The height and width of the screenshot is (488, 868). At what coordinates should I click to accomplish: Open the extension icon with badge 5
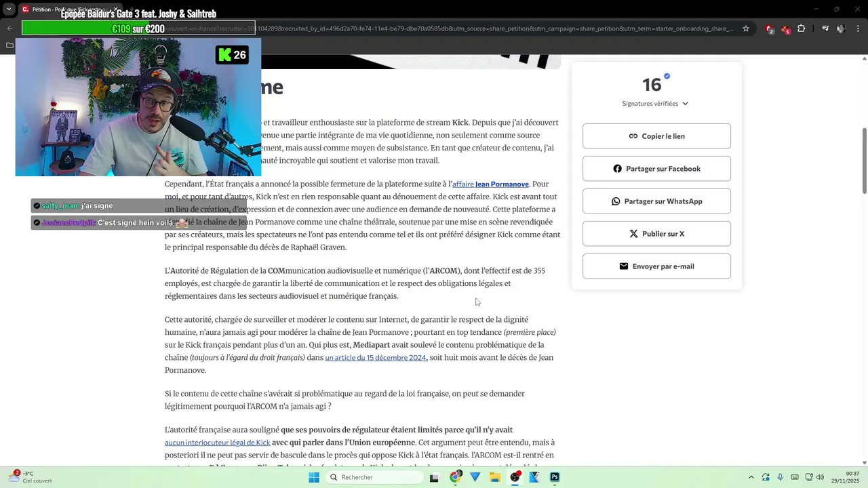pyautogui.click(x=785, y=29)
